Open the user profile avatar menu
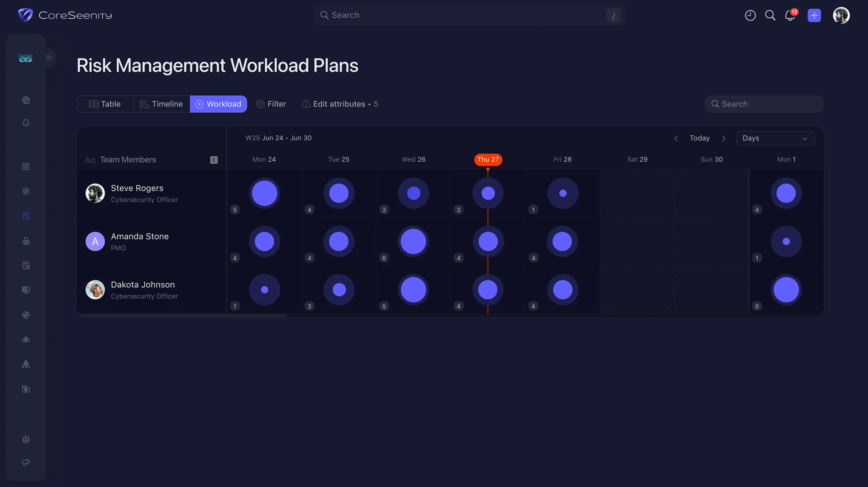 (x=841, y=15)
